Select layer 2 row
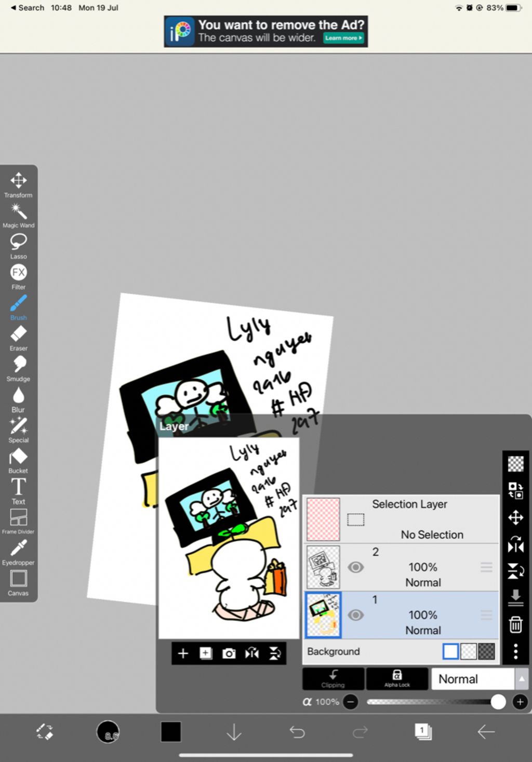Viewport: 532px width, 762px height. click(x=401, y=567)
